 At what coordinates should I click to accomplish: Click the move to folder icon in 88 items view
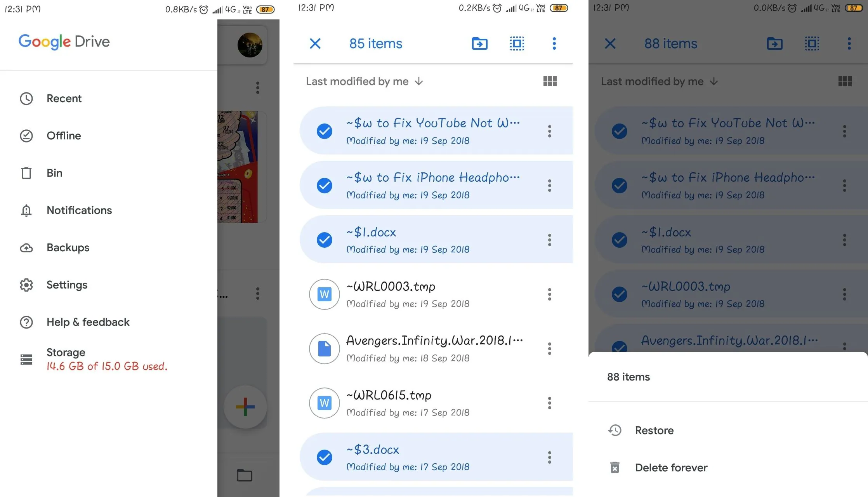[x=774, y=43]
